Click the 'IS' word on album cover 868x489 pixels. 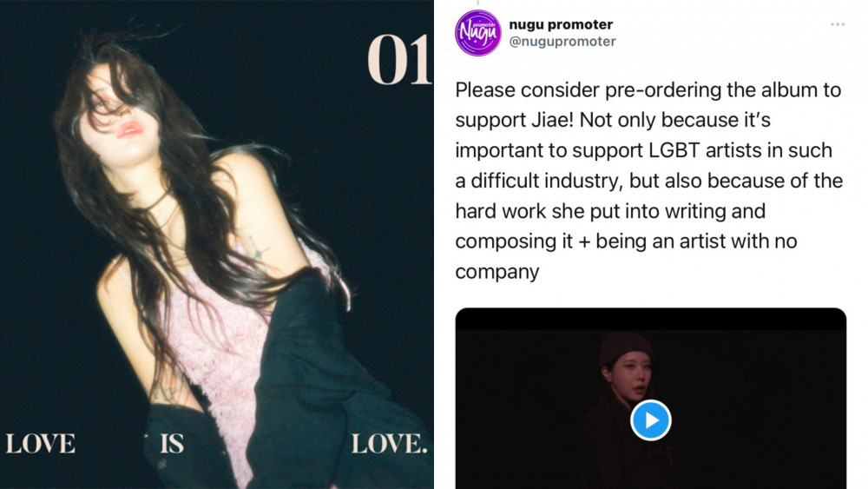click(172, 444)
